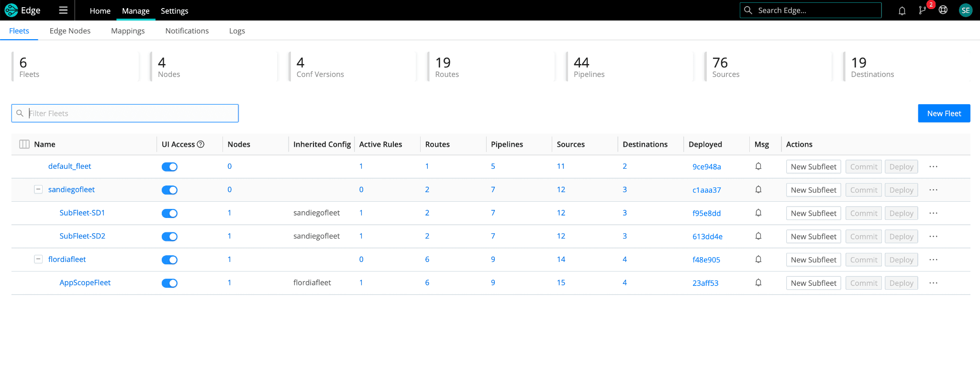The height and width of the screenshot is (370, 980).
Task: Focus the Filter Fleets input field
Action: point(130,113)
